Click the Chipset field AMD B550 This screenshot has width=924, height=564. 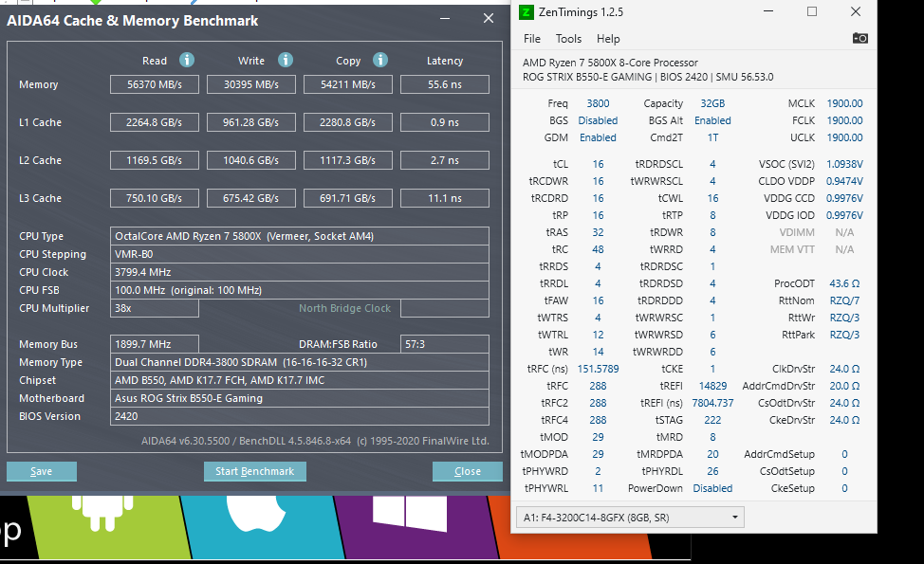300,380
